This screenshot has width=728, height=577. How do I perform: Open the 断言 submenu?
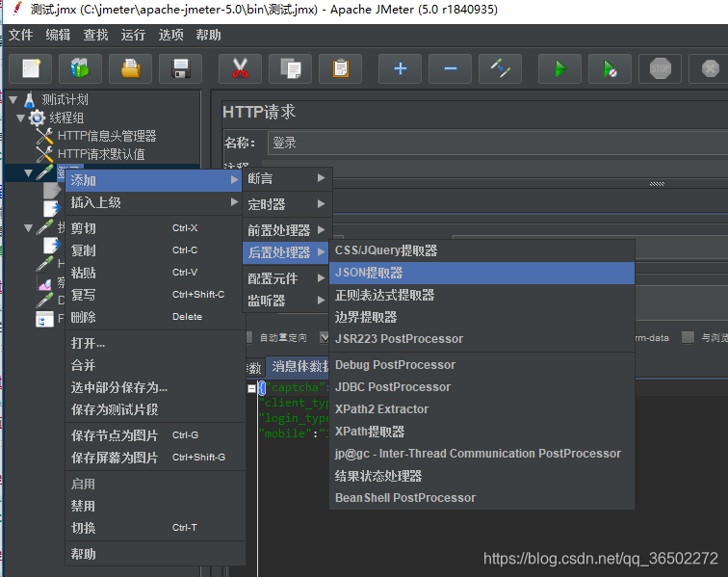point(287,178)
